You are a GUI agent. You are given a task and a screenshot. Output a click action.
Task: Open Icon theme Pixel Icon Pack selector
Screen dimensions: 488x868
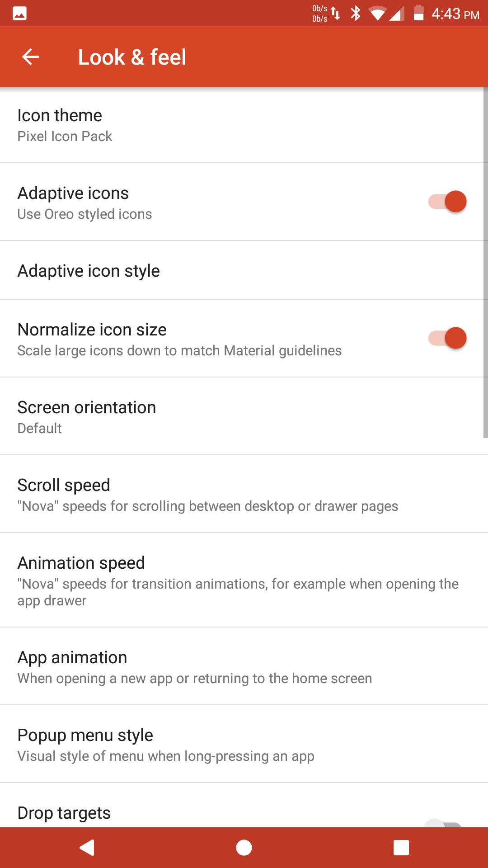point(244,125)
